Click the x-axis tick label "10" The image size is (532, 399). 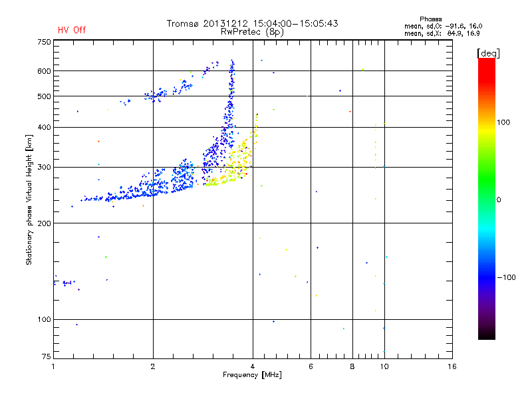[384, 366]
